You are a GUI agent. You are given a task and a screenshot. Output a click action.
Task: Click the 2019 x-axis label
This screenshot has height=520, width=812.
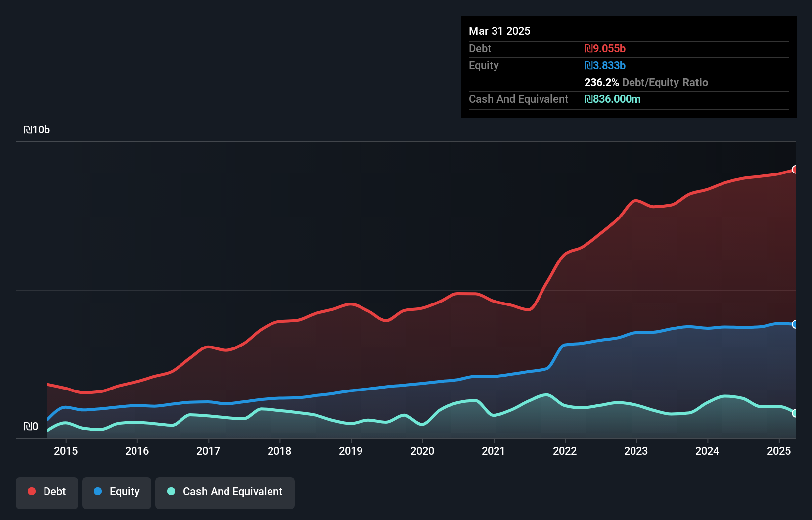351,451
